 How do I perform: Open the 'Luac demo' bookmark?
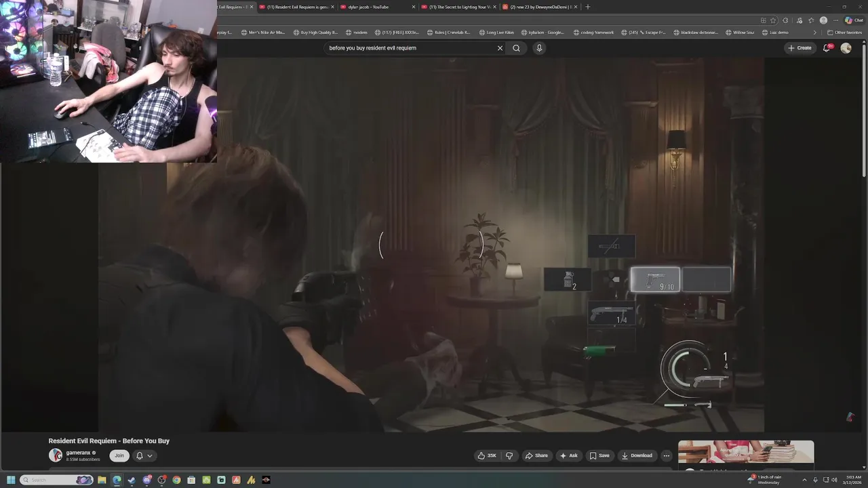[x=775, y=33]
